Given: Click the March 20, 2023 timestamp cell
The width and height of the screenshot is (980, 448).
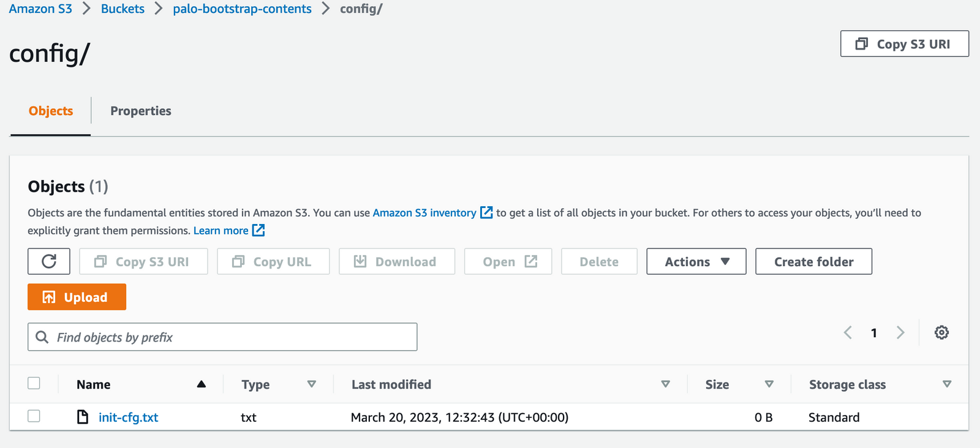Looking at the screenshot, I should (459, 417).
